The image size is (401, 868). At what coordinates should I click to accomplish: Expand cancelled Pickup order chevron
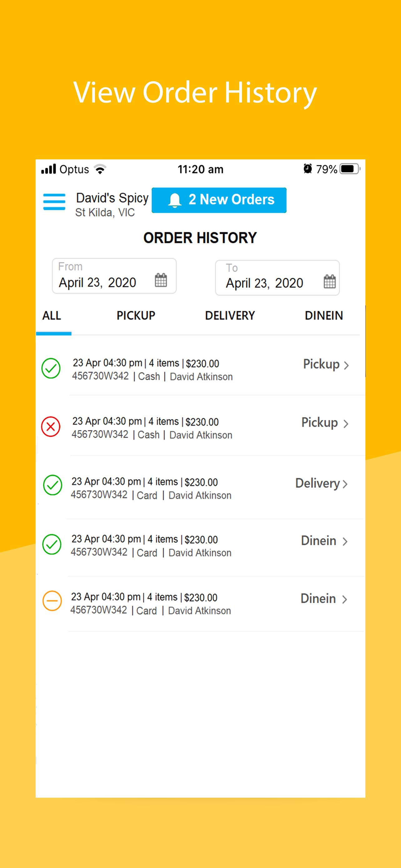(x=346, y=424)
